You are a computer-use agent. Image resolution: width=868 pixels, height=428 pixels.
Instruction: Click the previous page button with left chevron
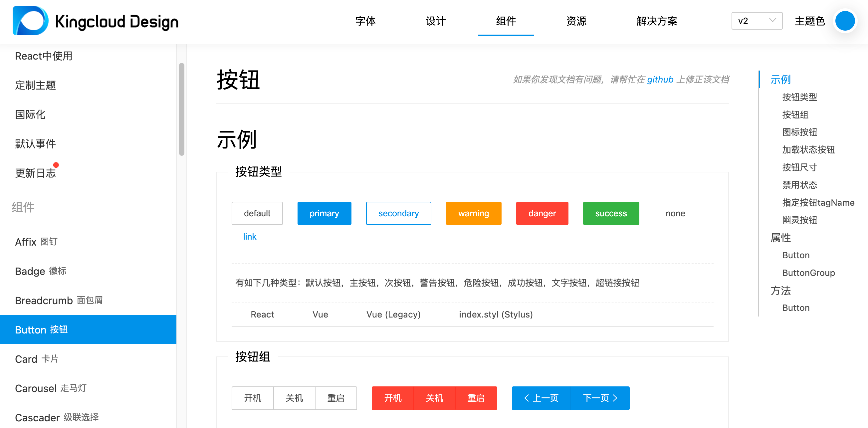pos(541,398)
